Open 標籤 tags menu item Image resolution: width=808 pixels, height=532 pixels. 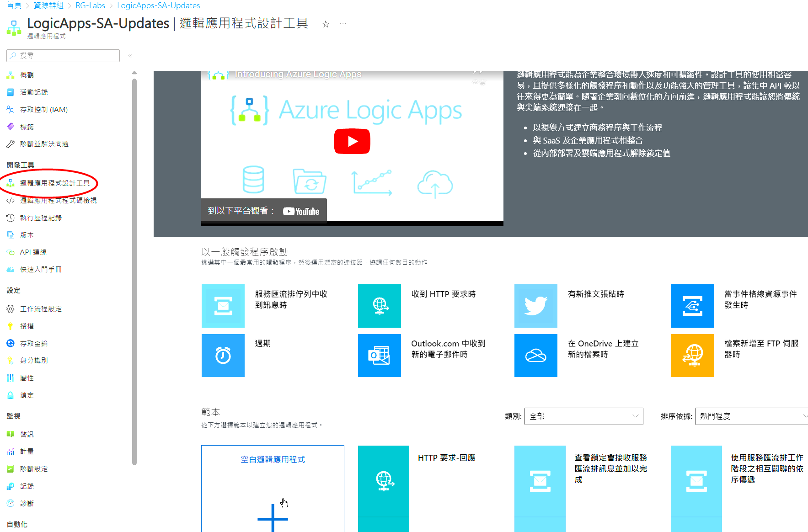point(27,127)
